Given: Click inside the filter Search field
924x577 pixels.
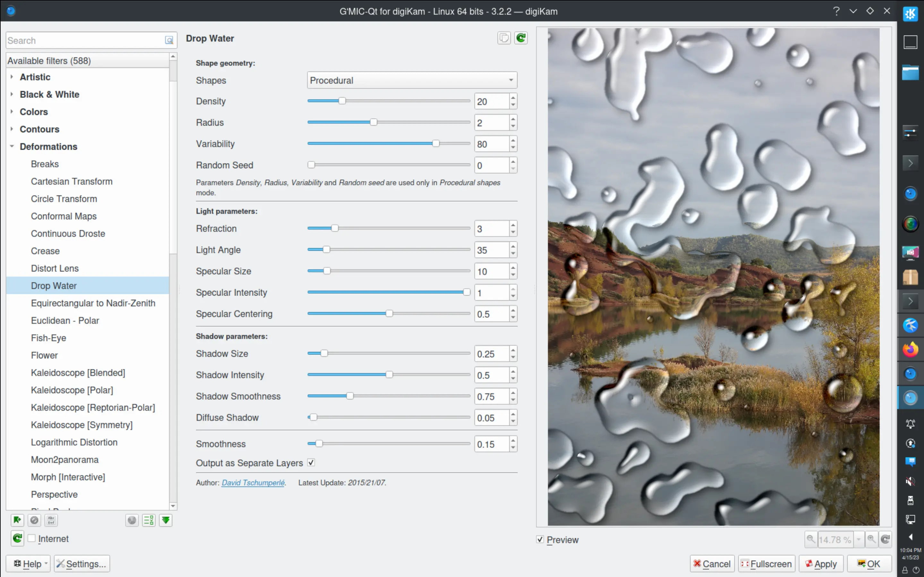Looking at the screenshot, I should point(84,40).
